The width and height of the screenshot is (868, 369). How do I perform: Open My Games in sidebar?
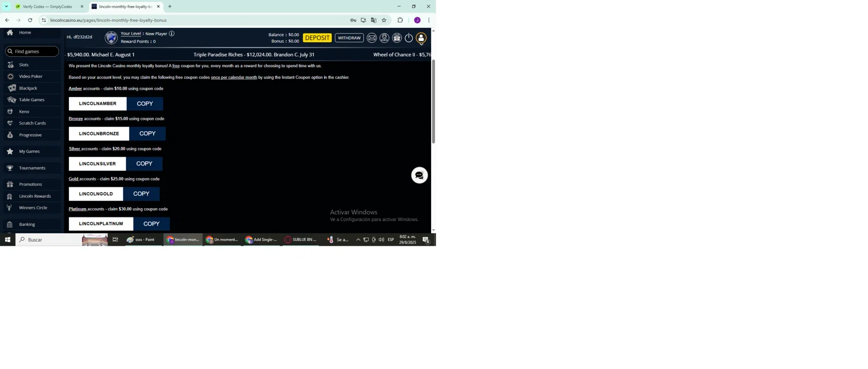pos(29,152)
